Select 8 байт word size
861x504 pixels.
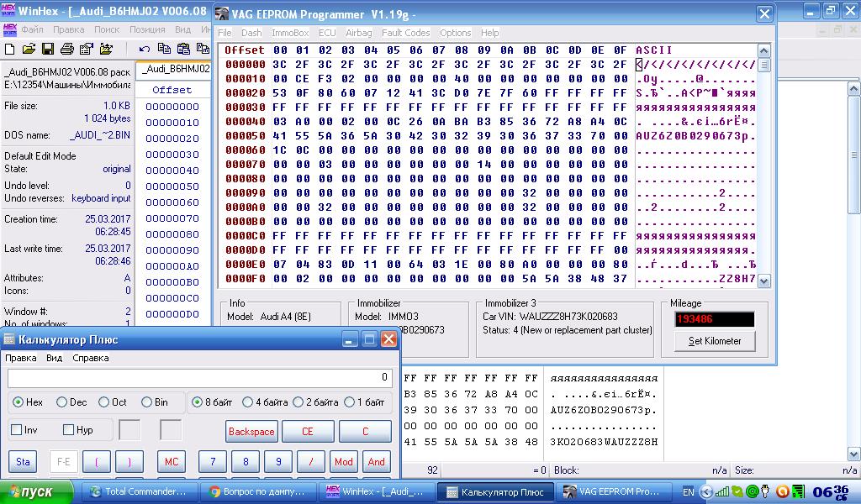pos(197,402)
